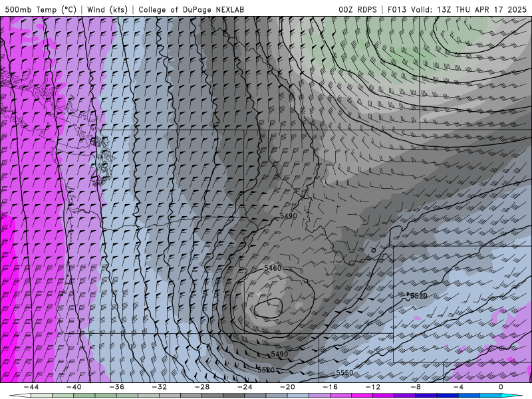
Task: Click the 5460 height contour label
Action: click(x=273, y=268)
